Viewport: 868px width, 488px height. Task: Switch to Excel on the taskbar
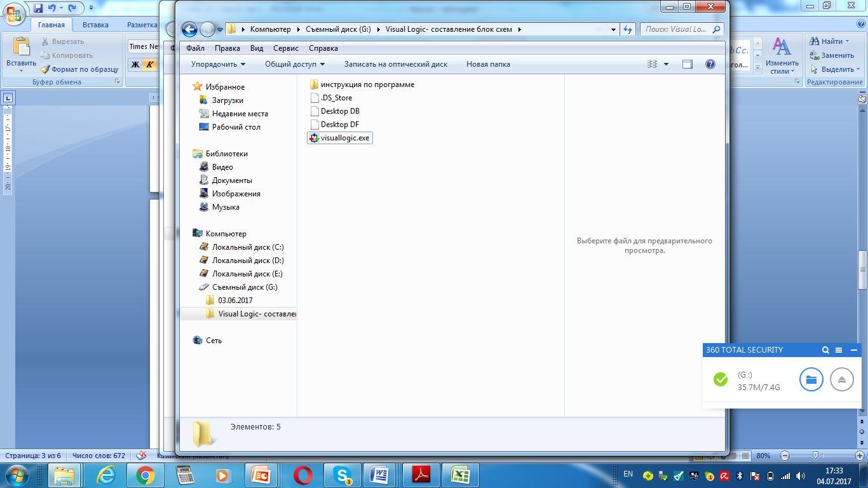pos(461,475)
